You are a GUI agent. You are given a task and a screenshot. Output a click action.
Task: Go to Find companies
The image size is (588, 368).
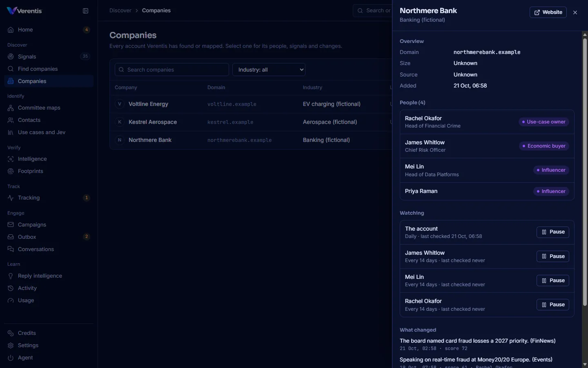pos(49,69)
